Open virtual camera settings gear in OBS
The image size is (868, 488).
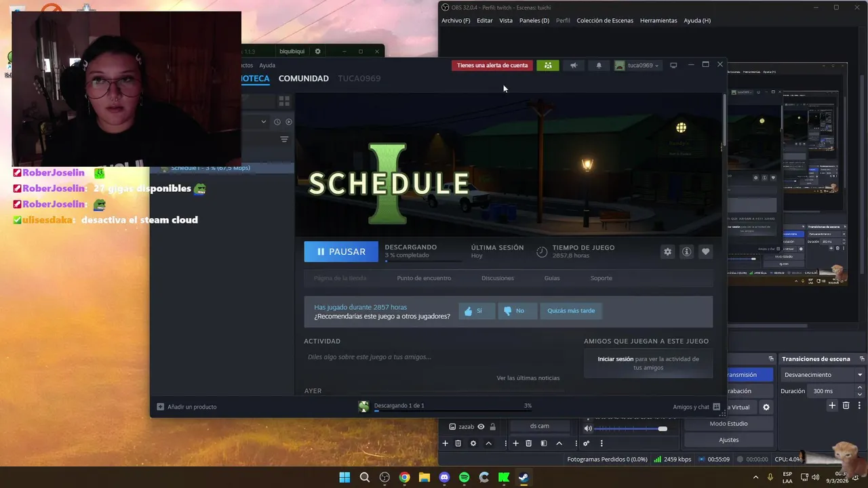click(x=766, y=407)
